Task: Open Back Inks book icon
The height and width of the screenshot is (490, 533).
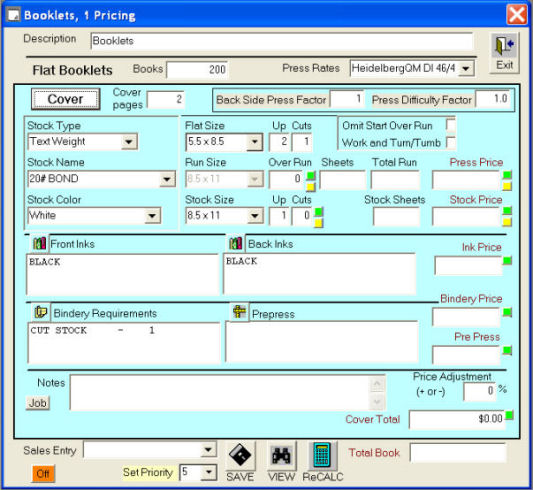Action: [236, 244]
